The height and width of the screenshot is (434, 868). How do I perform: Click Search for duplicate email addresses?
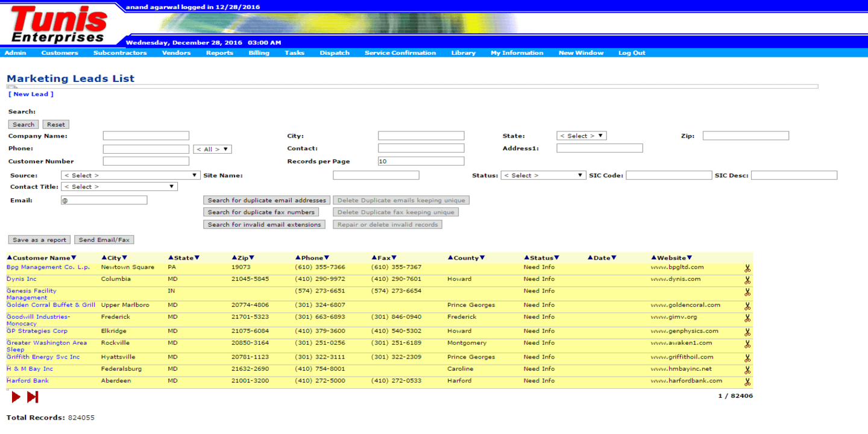point(267,200)
